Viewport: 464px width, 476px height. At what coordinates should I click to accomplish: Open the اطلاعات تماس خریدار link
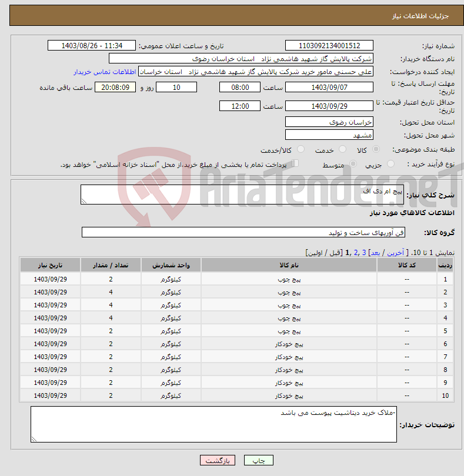tap(105, 72)
